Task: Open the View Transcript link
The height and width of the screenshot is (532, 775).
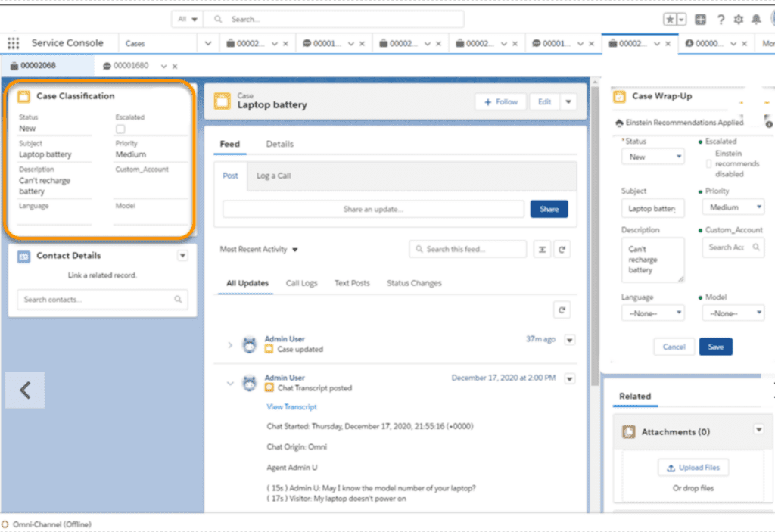Action: pyautogui.click(x=291, y=407)
